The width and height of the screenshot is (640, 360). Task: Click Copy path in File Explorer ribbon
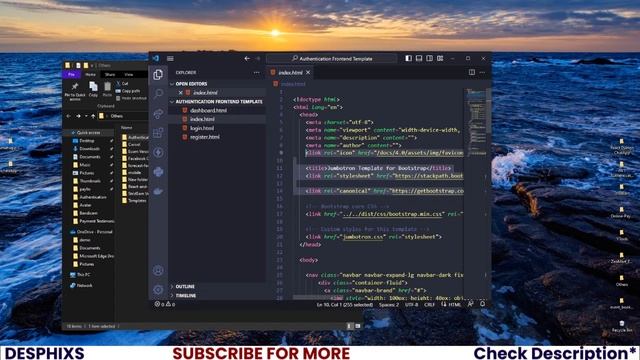(128, 91)
